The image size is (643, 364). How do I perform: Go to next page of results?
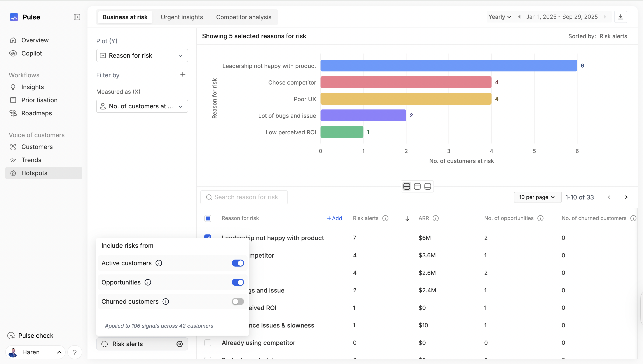[x=626, y=197]
